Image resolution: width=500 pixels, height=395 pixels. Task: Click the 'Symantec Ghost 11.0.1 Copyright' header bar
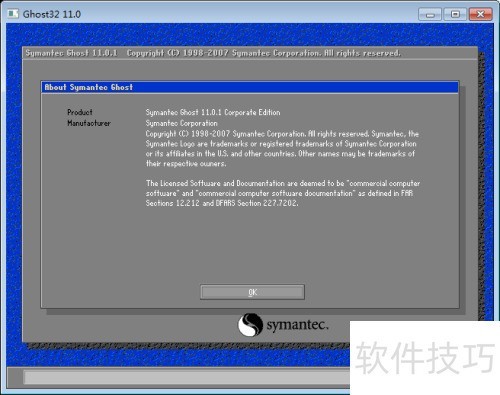click(x=250, y=53)
